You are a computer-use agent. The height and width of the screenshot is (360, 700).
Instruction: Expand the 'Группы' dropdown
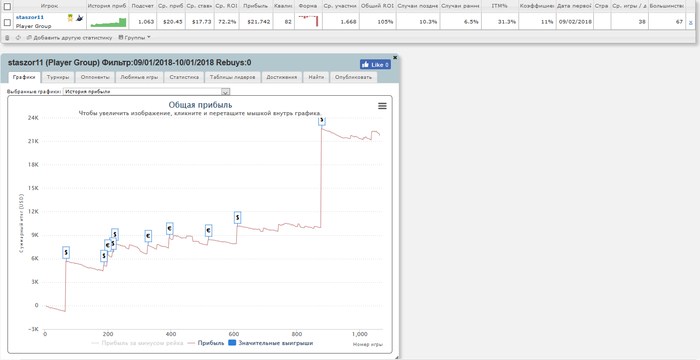click(134, 38)
